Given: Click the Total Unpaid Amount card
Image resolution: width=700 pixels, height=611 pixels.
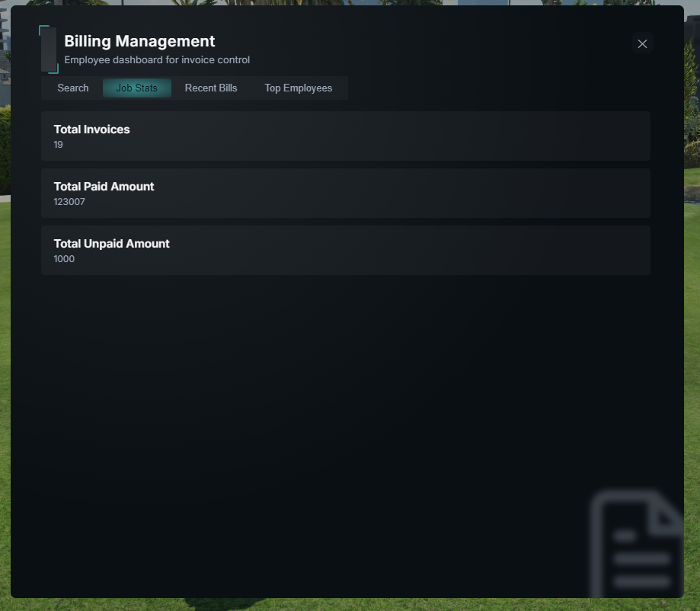Looking at the screenshot, I should [x=346, y=250].
